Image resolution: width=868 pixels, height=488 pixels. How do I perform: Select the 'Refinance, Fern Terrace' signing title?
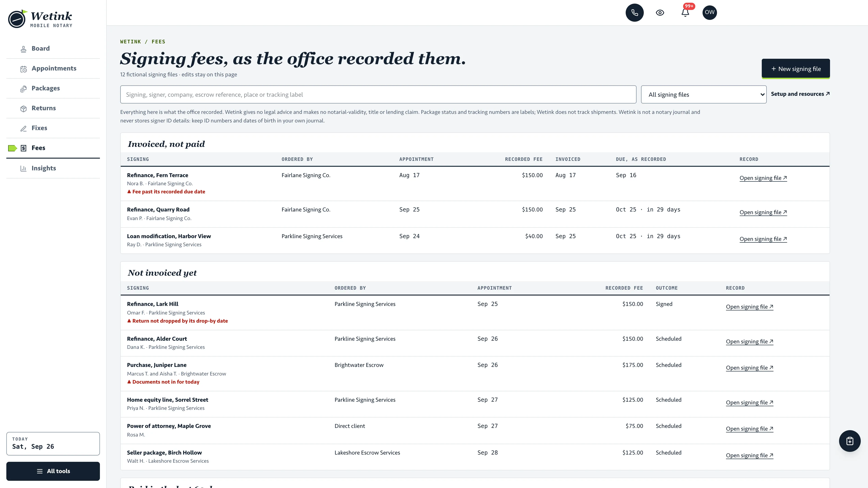tap(157, 175)
